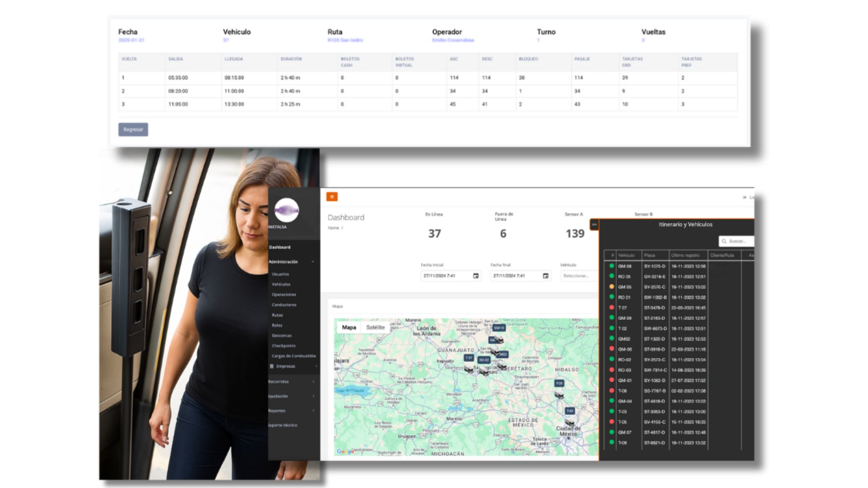
Task: Select the Mapa map type button
Action: point(349,328)
